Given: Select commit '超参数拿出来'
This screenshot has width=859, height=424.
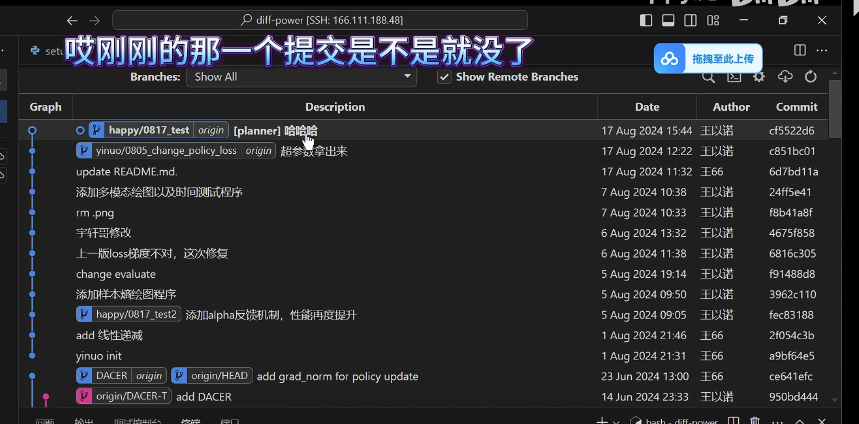Looking at the screenshot, I should (314, 151).
